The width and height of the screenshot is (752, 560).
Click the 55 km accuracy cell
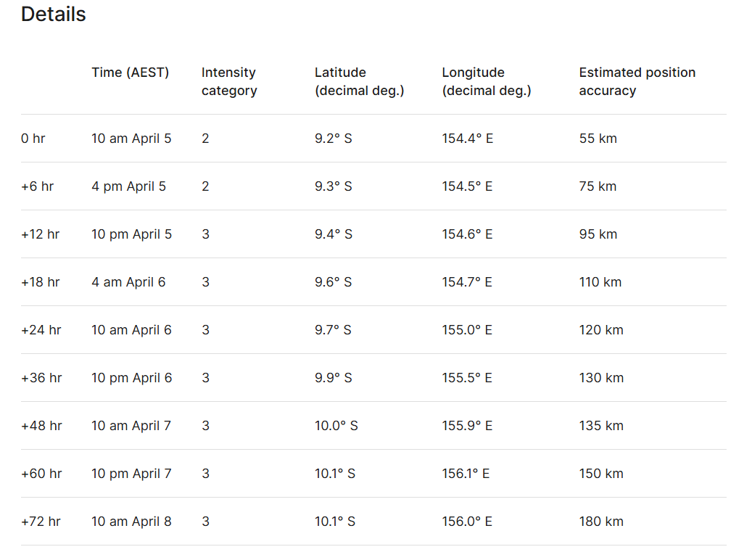coord(598,139)
